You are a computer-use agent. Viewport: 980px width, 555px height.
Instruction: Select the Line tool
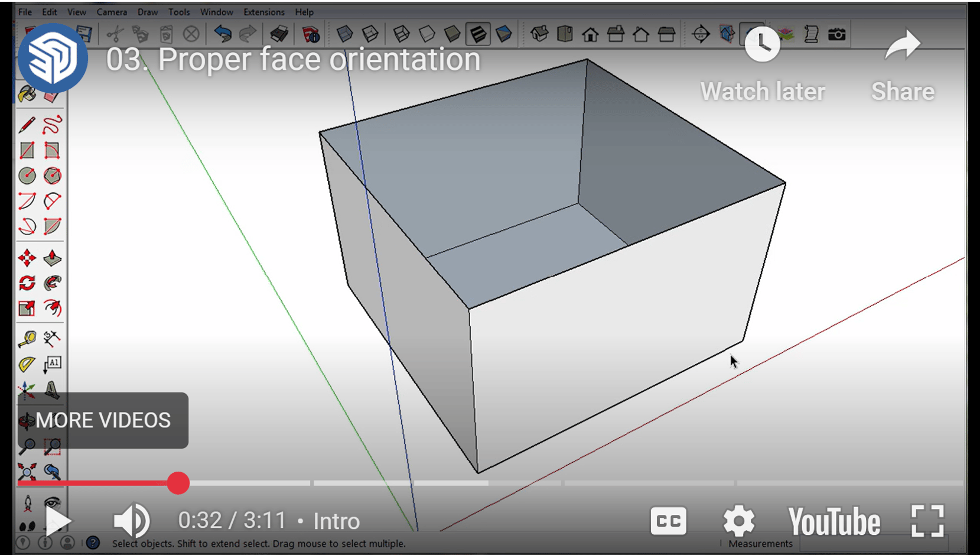[27, 124]
